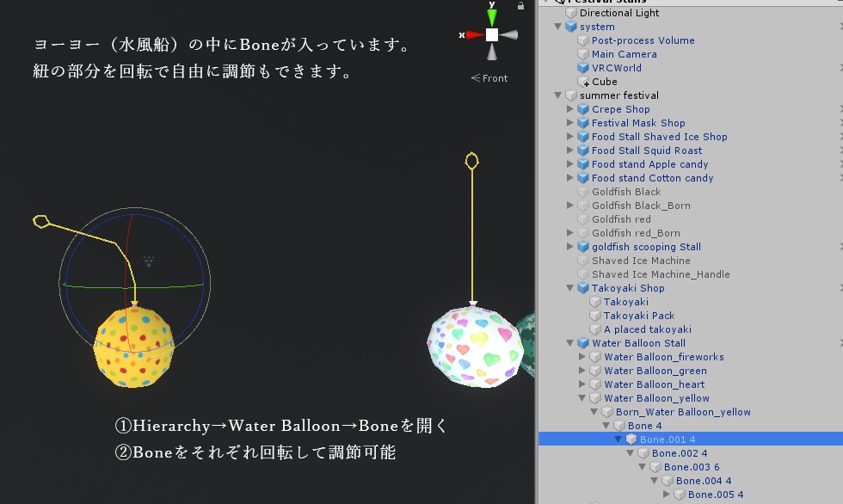This screenshot has height=504, width=843.
Task: Select the Goldfish red object
Action: pos(621,219)
